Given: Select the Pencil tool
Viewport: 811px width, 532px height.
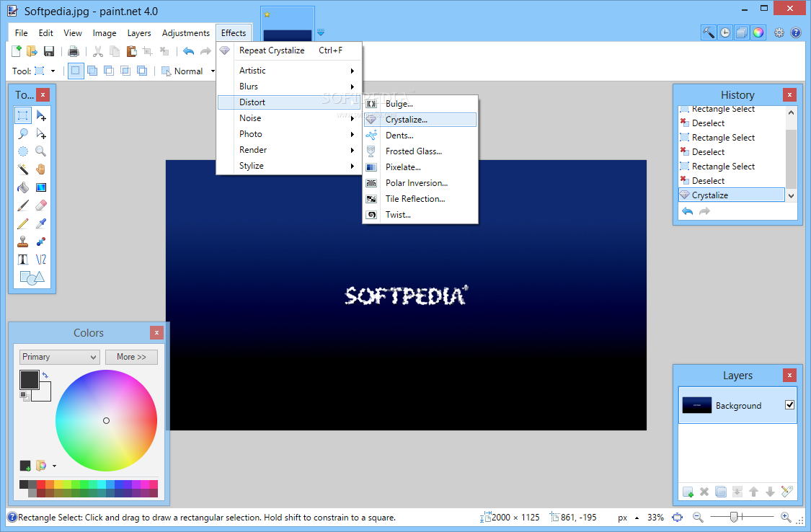Looking at the screenshot, I should point(23,224).
